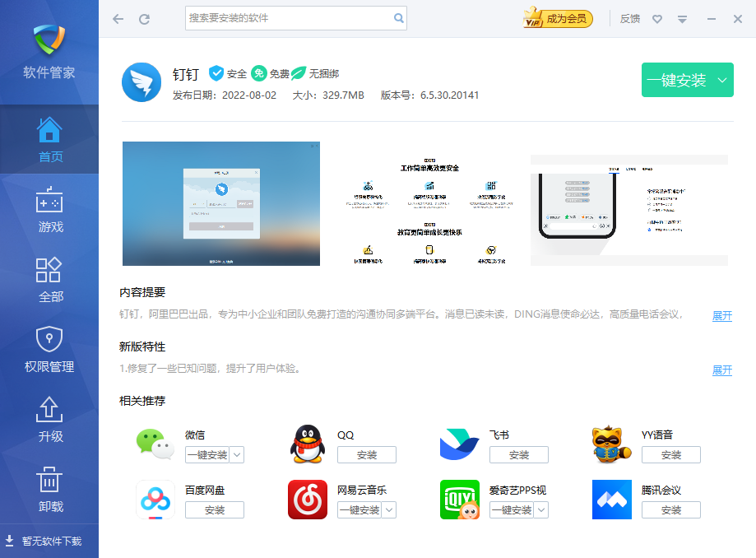
Task: Click the 百度网盘 app icon
Action: [x=155, y=500]
